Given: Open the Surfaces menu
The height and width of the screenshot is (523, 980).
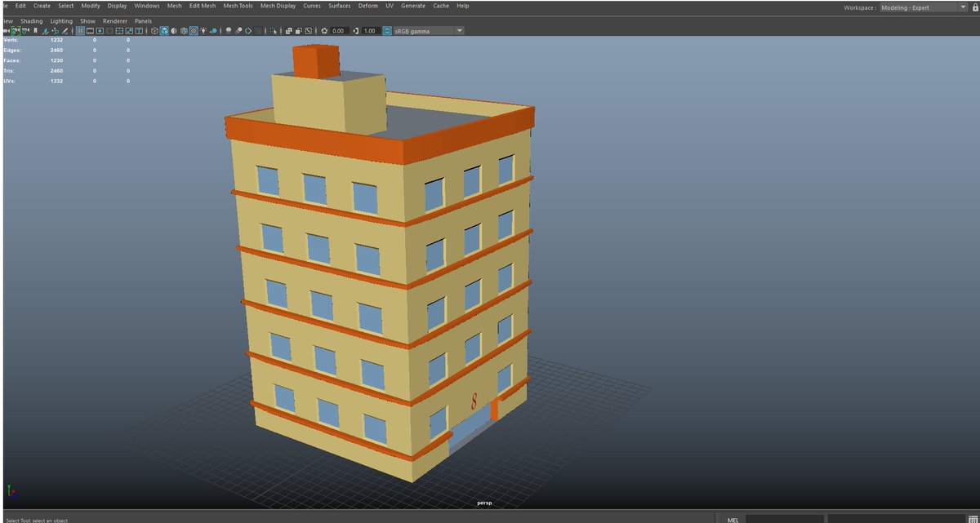Looking at the screenshot, I should [340, 6].
